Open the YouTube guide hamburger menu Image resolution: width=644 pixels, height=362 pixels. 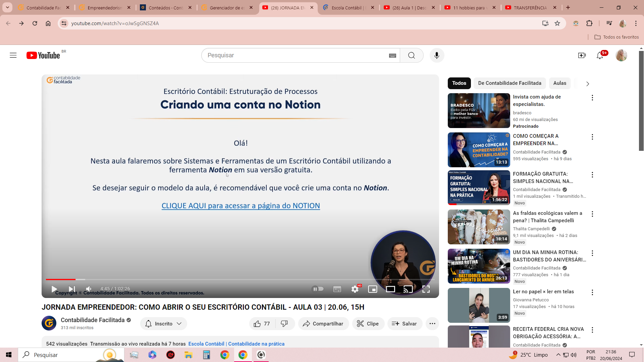(13, 55)
